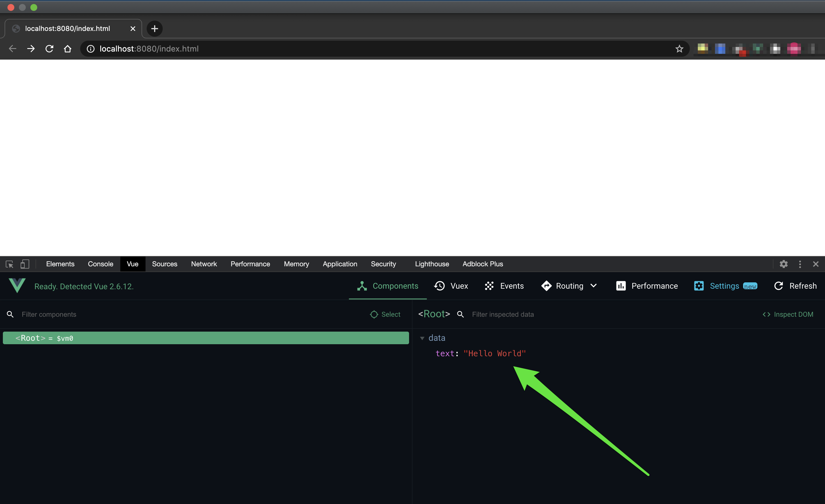Click the Refresh button
Image resolution: width=825 pixels, height=504 pixels.
click(795, 286)
